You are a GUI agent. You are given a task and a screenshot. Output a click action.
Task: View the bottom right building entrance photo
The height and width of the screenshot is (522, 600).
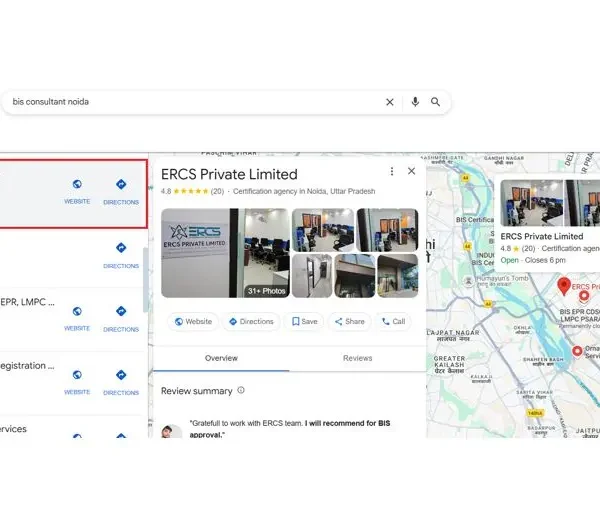click(x=398, y=276)
